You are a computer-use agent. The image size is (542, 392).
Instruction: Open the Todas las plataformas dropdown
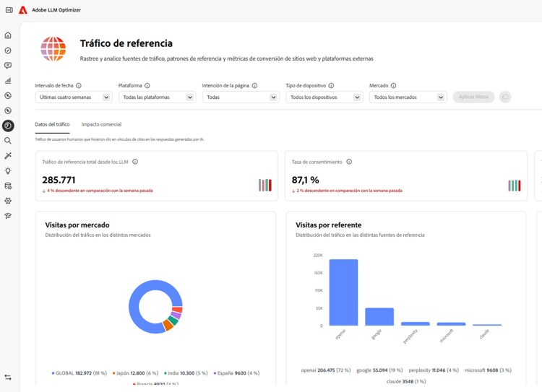pos(158,97)
